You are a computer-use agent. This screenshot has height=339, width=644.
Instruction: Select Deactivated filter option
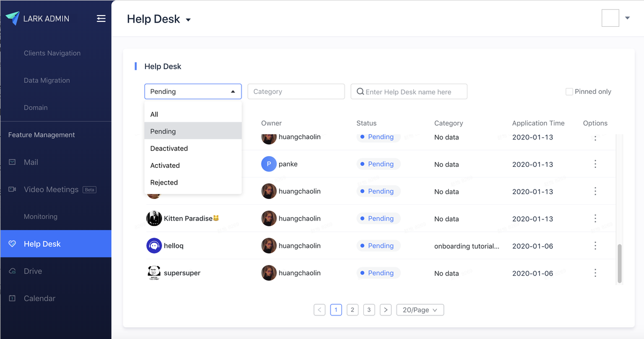[169, 149]
